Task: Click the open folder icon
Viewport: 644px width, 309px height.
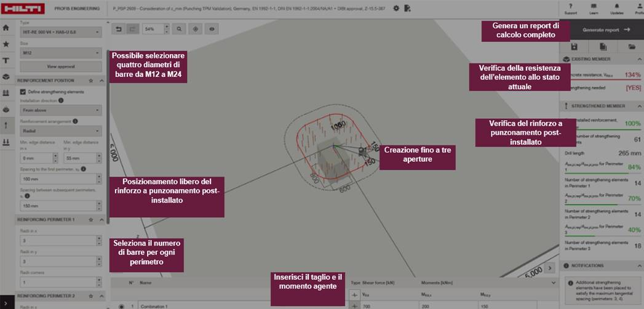Action: point(632,47)
